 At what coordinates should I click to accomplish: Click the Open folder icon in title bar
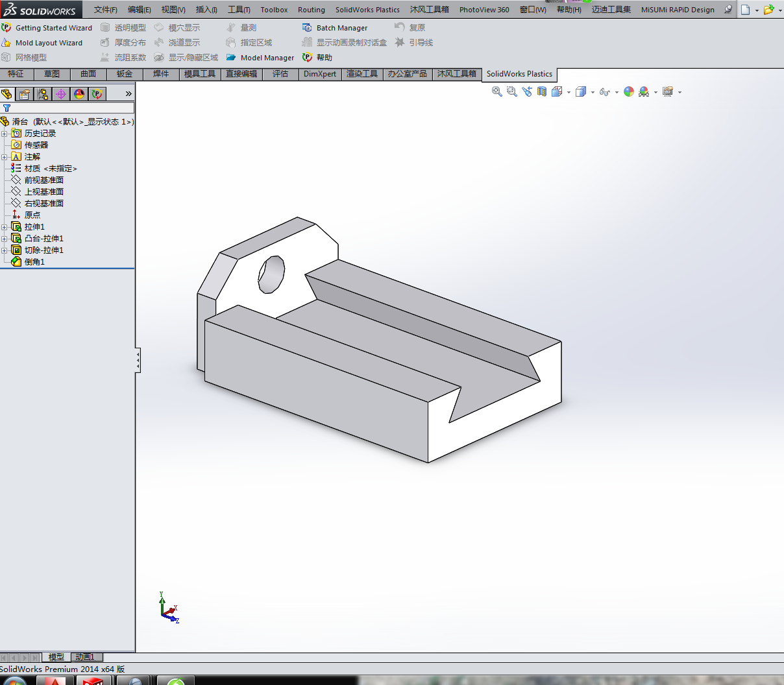(x=769, y=9)
